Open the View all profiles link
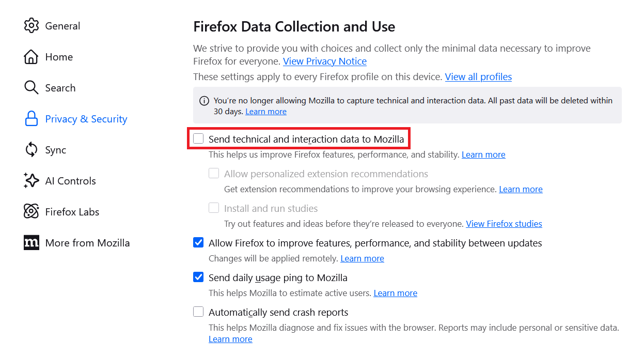Screen dimensions: 644x356 478,77
